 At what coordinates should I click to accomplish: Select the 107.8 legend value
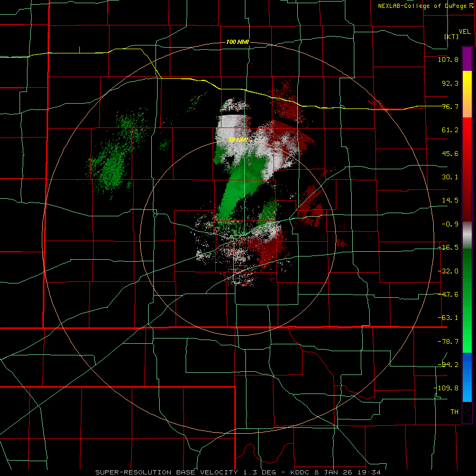448,59
